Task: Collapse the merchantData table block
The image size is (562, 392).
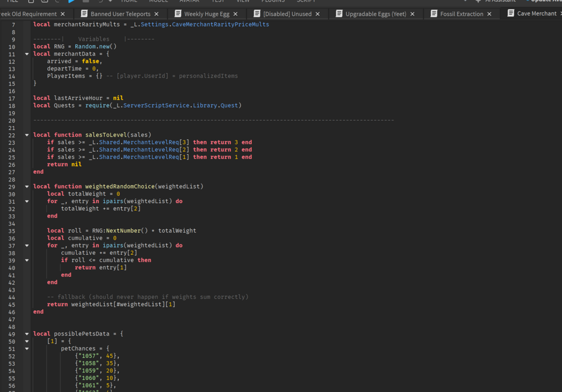Action: (26, 54)
